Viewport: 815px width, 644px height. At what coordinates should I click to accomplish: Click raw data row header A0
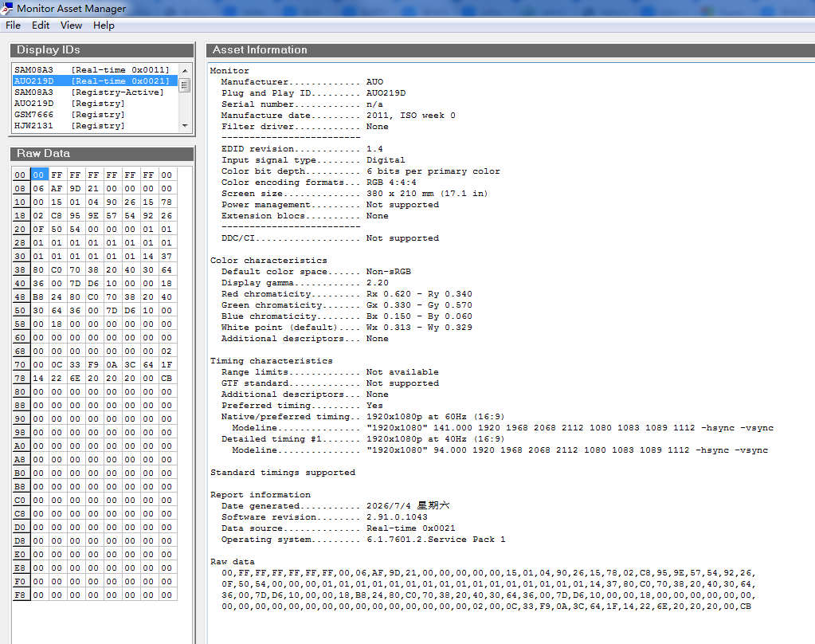tap(20, 446)
